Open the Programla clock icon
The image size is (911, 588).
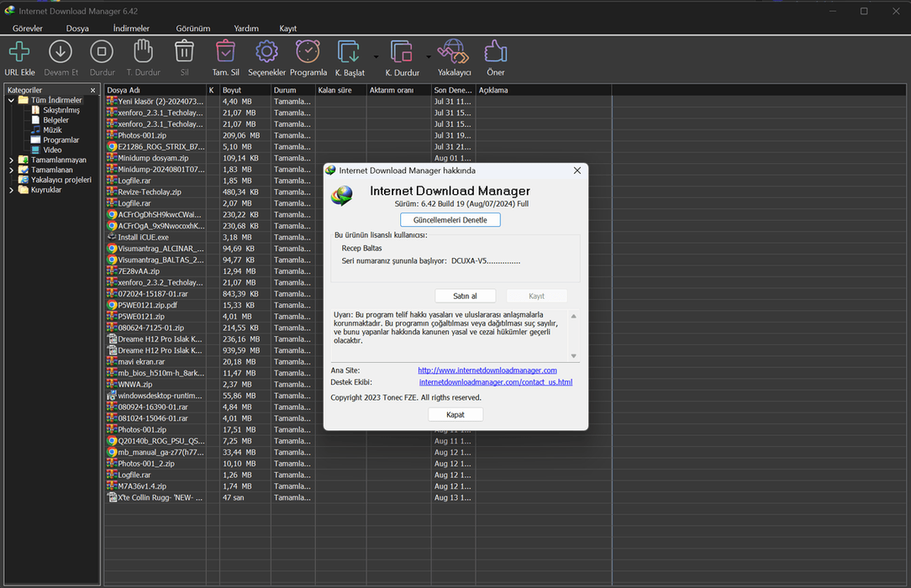308,51
